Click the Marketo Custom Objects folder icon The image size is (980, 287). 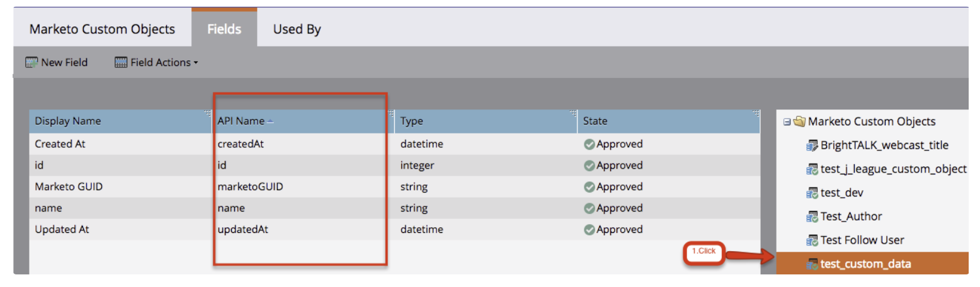(x=799, y=121)
